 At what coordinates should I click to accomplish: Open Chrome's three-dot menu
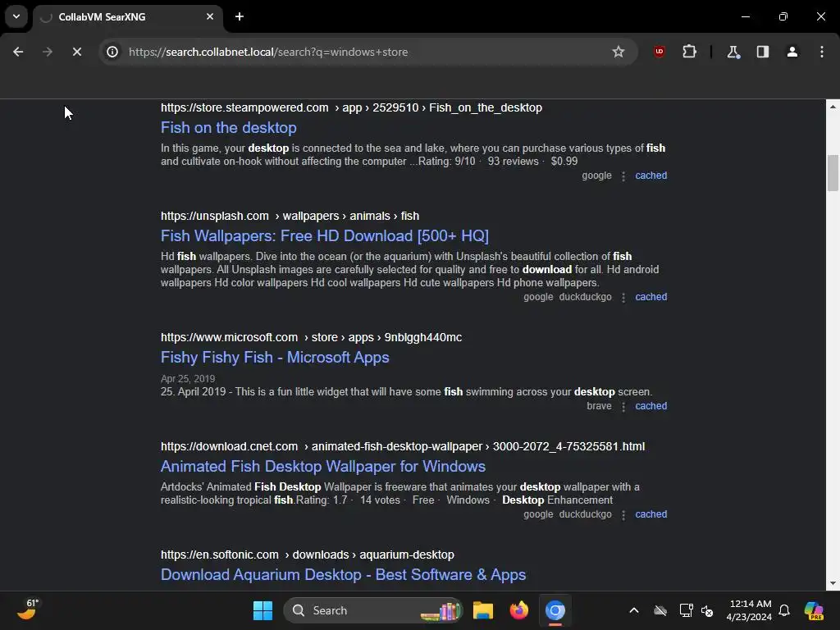[821, 52]
